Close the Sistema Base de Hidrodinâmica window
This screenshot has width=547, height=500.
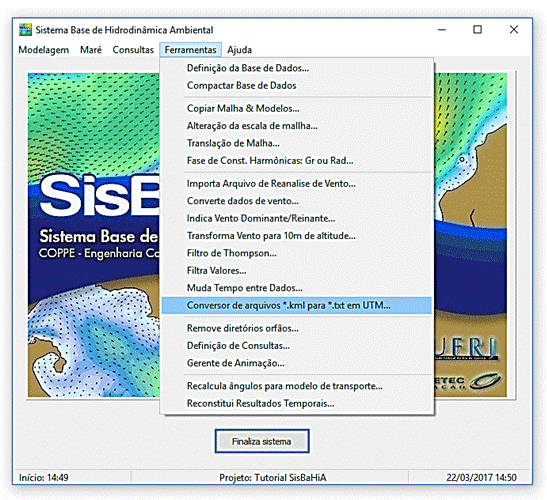pos(514,30)
